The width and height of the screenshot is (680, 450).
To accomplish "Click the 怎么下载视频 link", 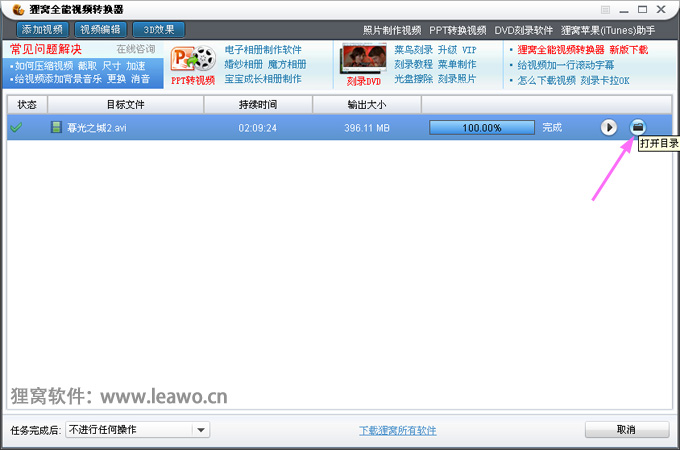I will [x=546, y=80].
